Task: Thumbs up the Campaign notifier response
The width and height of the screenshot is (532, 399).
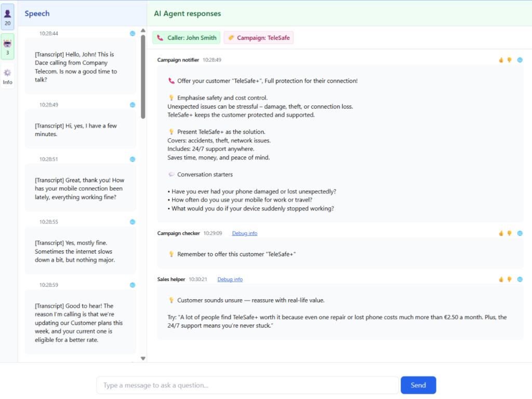Action: [x=501, y=60]
